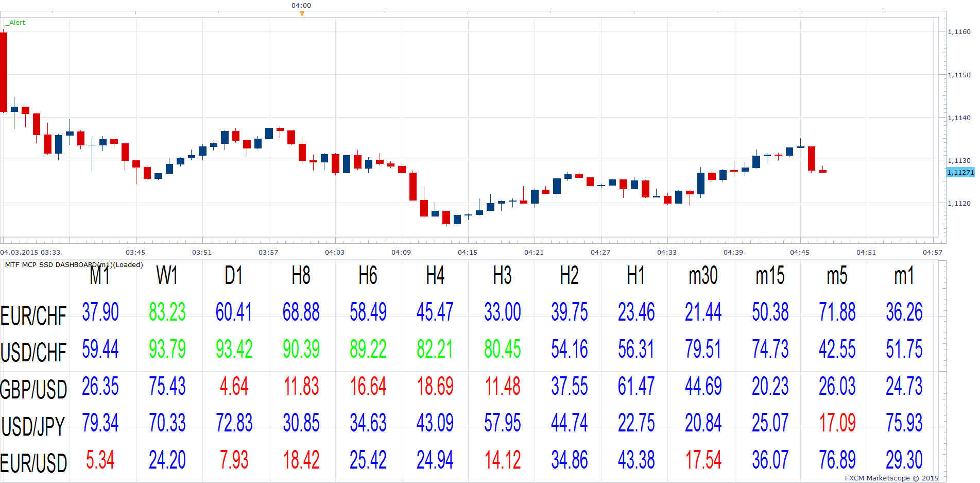Image resolution: width=980 pixels, height=483 pixels.
Task: Click the orange 04:00 timeline marker
Action: [302, 14]
